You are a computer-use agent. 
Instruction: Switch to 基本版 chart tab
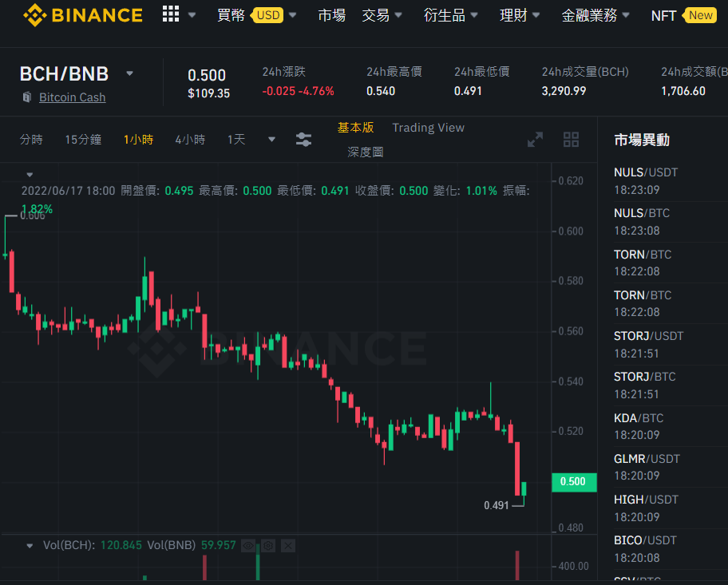tap(356, 128)
